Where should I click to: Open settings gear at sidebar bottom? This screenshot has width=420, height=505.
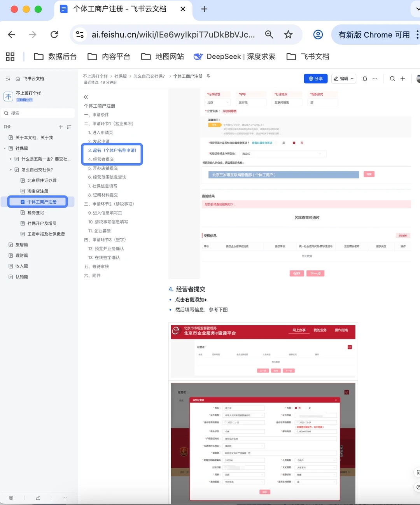coord(11,498)
